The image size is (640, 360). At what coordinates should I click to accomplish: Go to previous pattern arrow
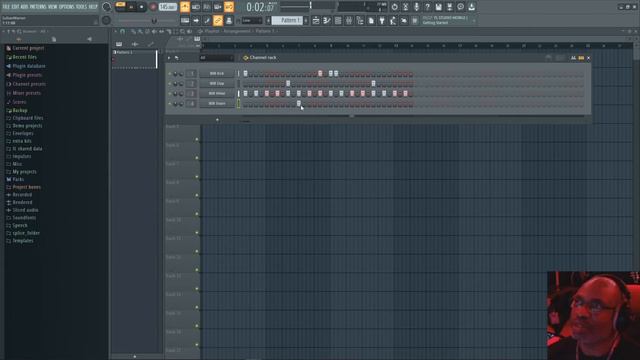tap(268, 20)
